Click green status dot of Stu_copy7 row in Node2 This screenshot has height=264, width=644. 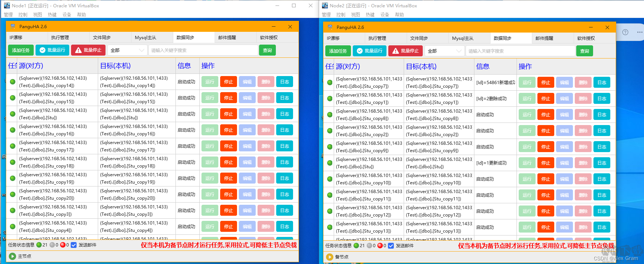(x=330, y=83)
